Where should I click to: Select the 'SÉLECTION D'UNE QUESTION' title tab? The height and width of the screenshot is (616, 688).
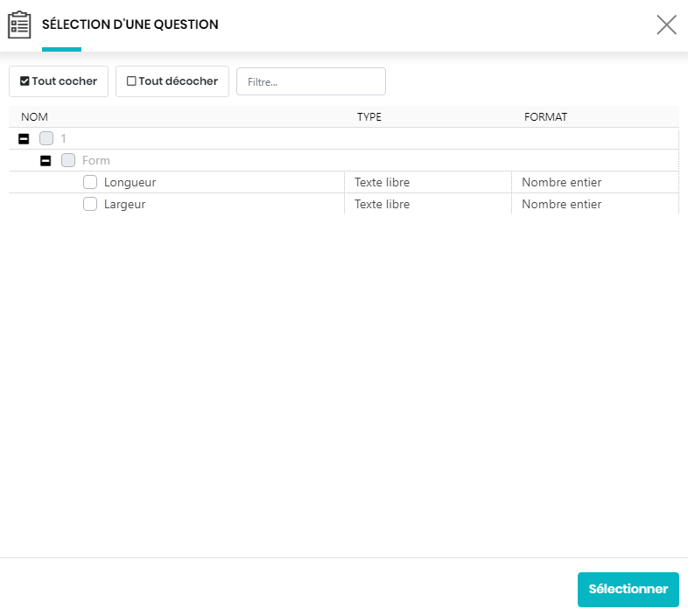pyautogui.click(x=130, y=24)
